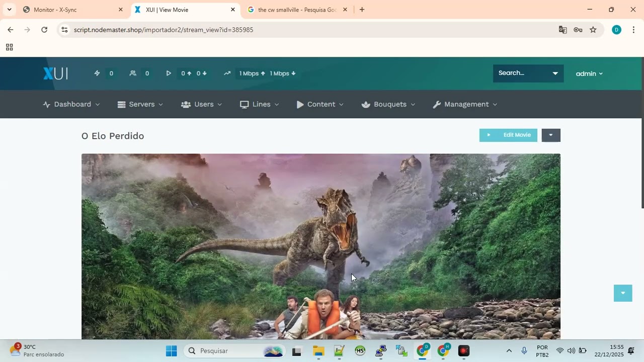The image size is (644, 362).
Task: Click the O Elo Perdido title text
Action: point(113,136)
